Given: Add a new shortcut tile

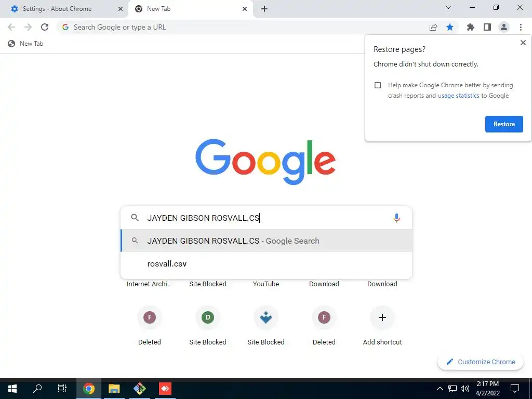Looking at the screenshot, I should click(x=382, y=317).
